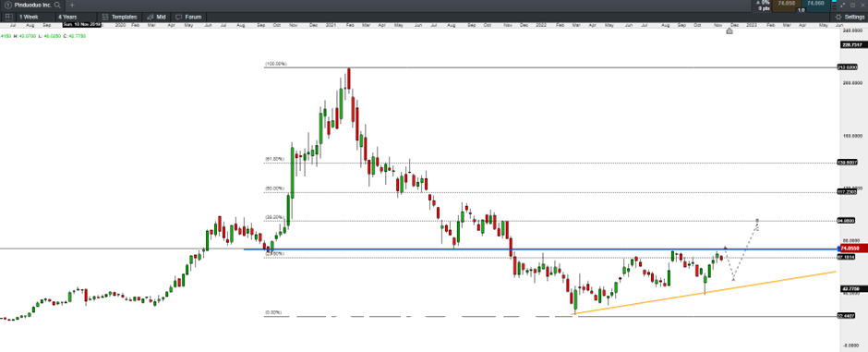868x352 pixels.
Task: Open the Forum panel
Action: [x=188, y=17]
